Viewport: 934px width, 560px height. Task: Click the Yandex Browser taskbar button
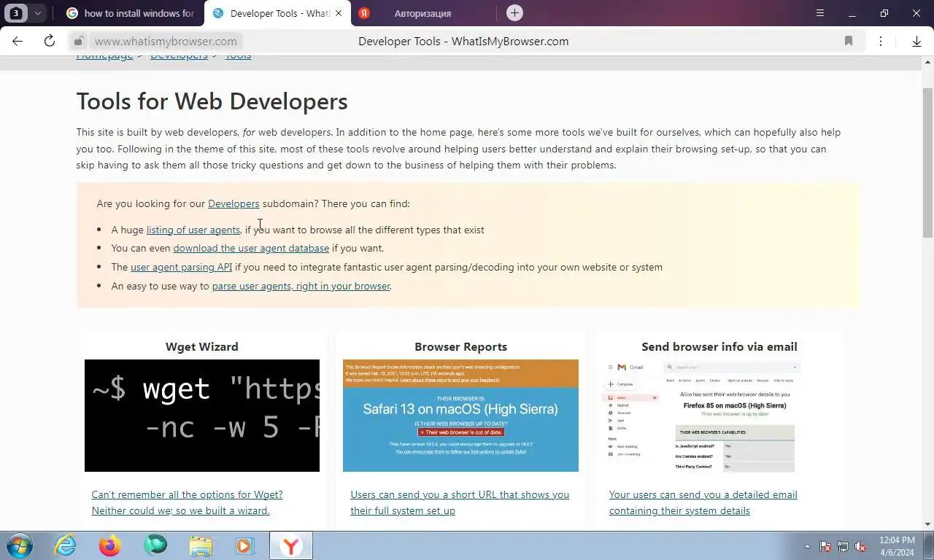pos(291,545)
